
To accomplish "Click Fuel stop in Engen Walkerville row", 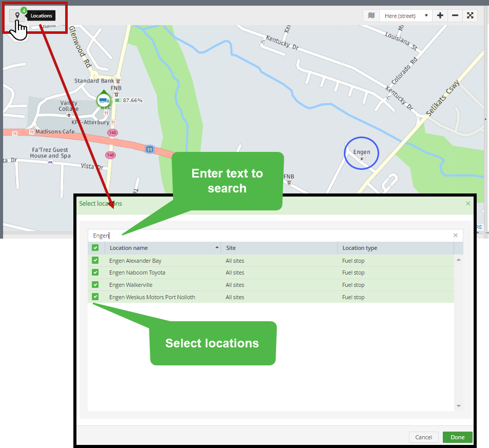I will [x=354, y=285].
